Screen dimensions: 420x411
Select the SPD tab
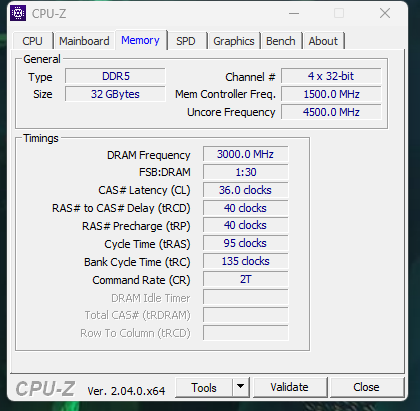186,41
